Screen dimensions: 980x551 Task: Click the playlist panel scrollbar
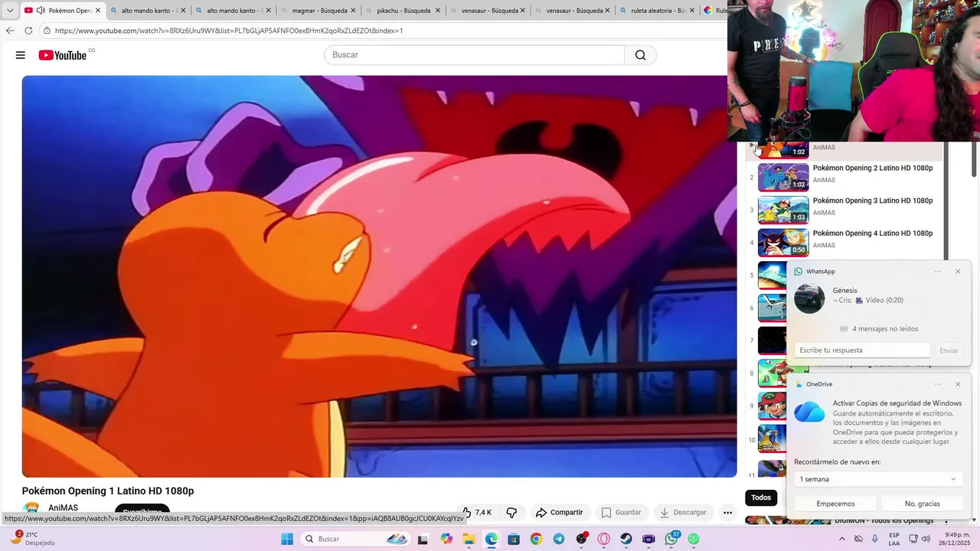pyautogui.click(x=946, y=201)
